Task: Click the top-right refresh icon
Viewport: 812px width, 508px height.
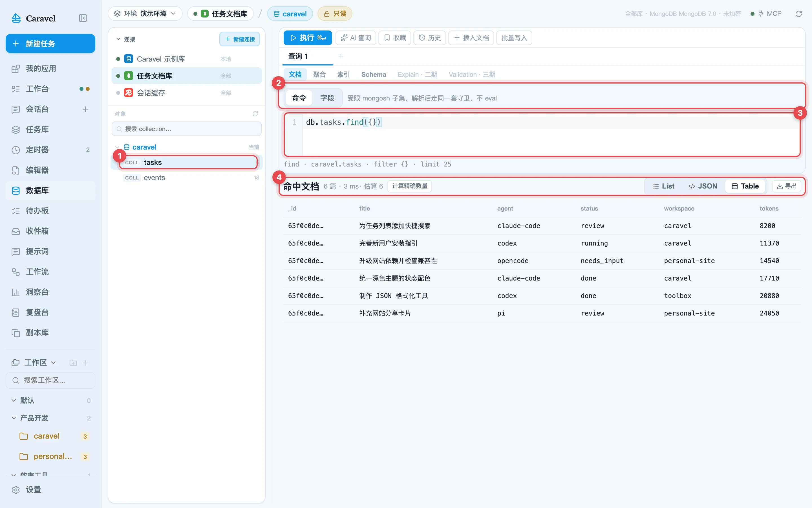Action: pyautogui.click(x=798, y=14)
